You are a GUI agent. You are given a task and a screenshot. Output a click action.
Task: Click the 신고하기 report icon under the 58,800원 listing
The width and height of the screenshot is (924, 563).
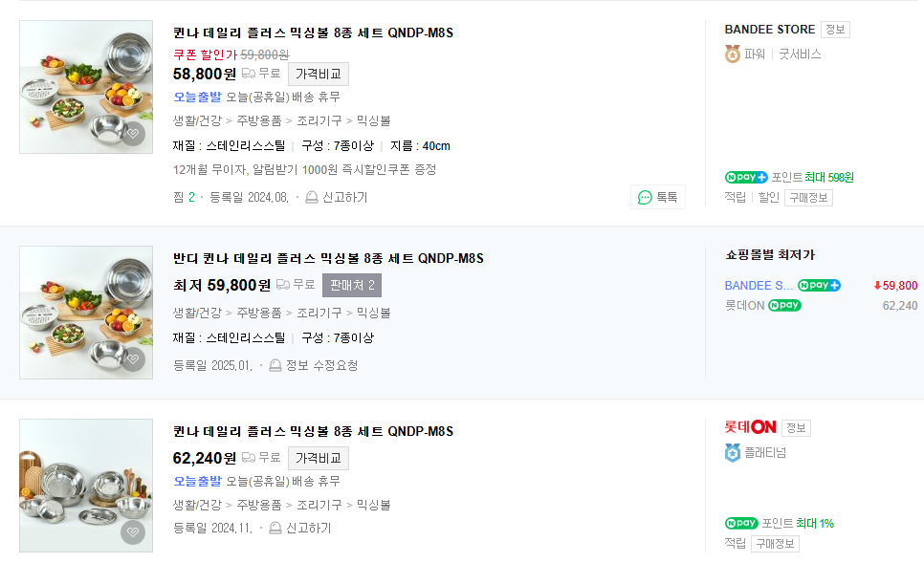pyautogui.click(x=312, y=198)
